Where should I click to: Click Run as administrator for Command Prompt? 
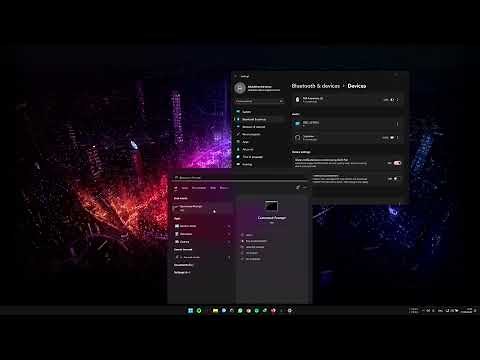click(256, 241)
